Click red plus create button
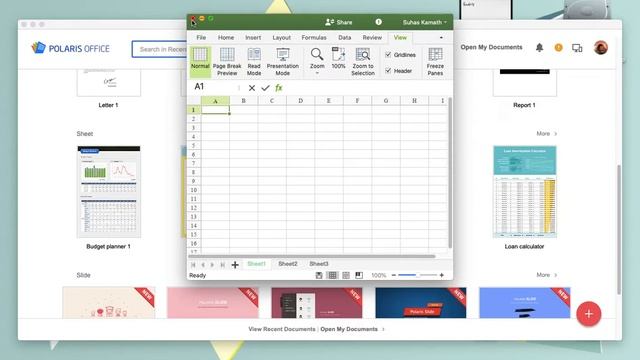 pyautogui.click(x=589, y=314)
